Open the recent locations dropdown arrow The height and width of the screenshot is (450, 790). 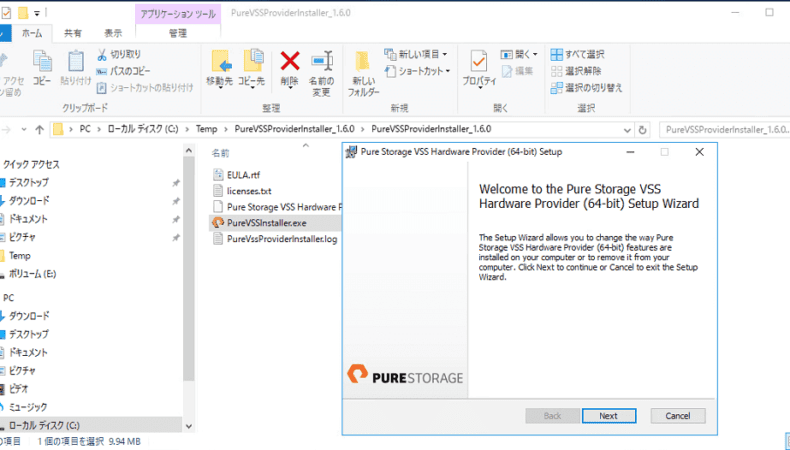(x=24, y=130)
